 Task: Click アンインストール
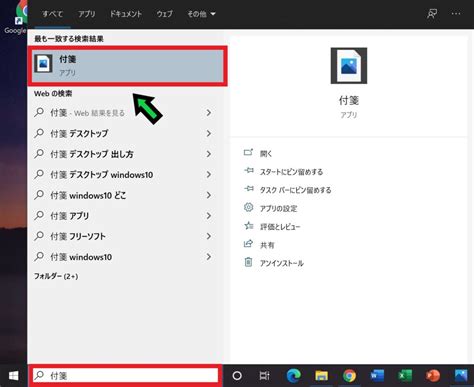[282, 263]
